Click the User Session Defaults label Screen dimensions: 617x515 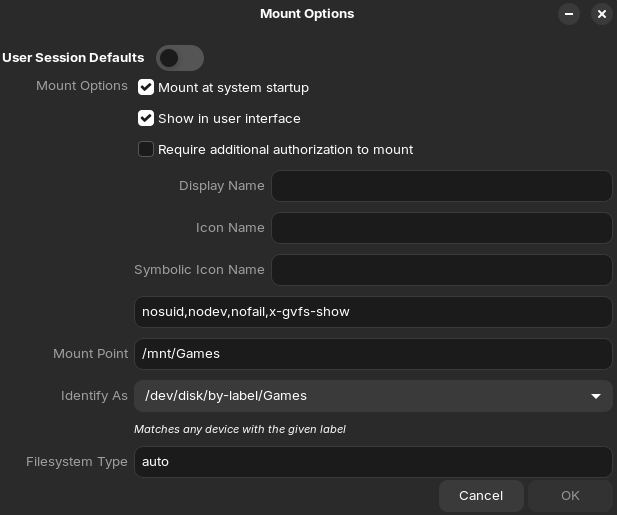[73, 58]
